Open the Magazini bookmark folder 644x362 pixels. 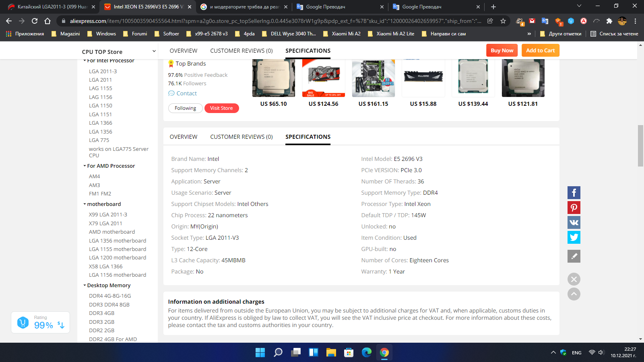[66, 34]
